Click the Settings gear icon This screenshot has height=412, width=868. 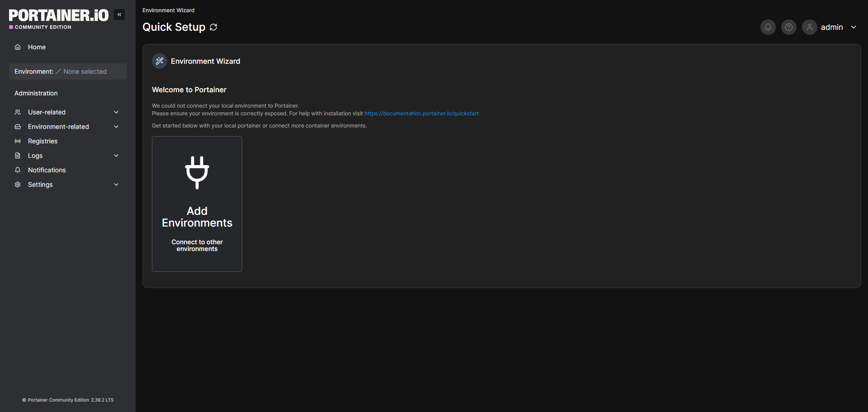pyautogui.click(x=18, y=185)
